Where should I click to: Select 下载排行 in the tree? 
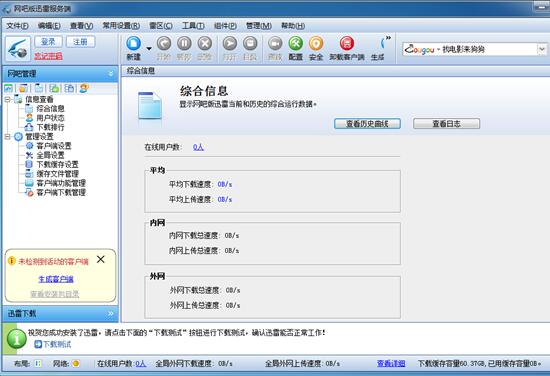51,127
